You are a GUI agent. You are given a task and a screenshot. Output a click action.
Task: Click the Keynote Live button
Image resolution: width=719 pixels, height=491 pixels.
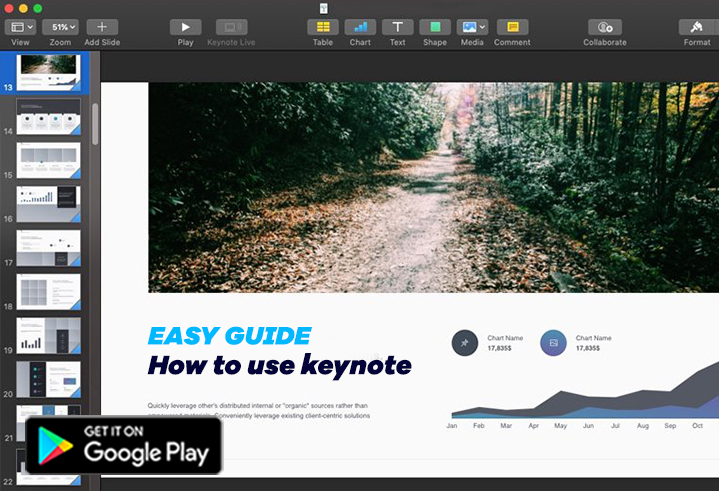point(231,27)
